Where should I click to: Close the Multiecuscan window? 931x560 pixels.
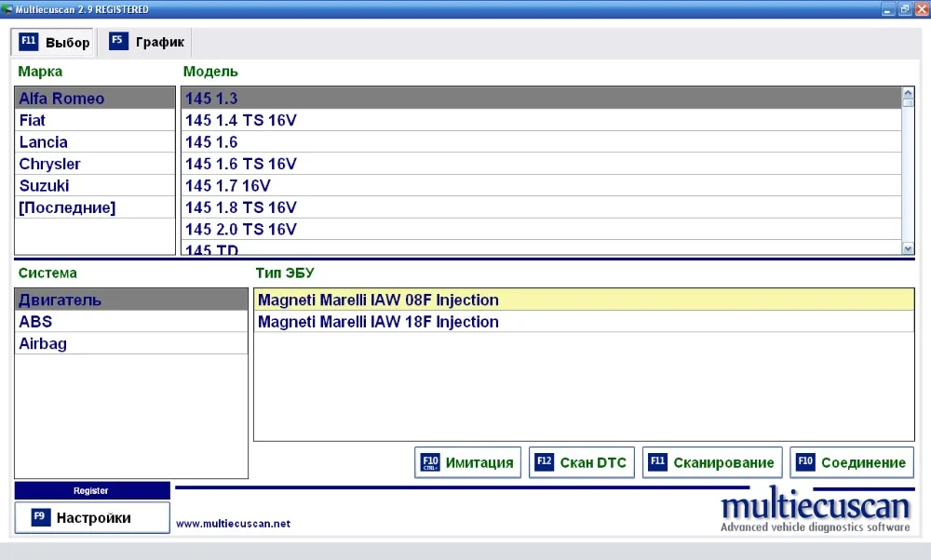click(922, 9)
